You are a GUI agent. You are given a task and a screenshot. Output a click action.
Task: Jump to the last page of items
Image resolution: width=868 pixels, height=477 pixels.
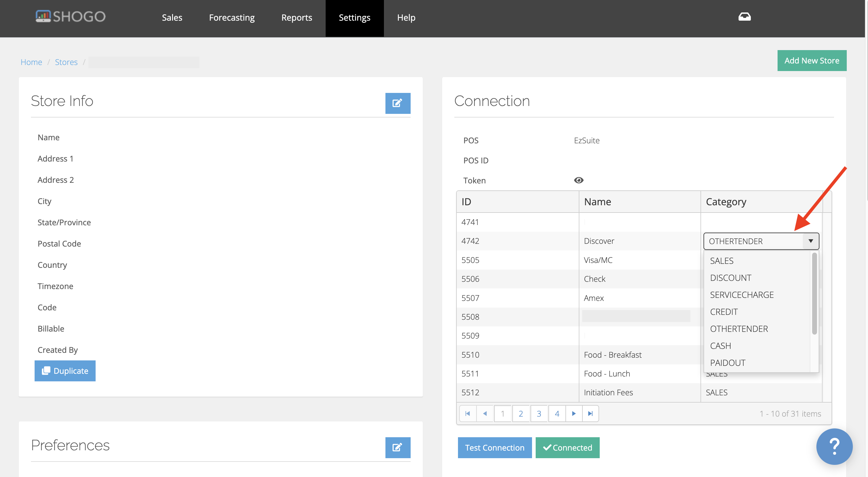coord(590,413)
